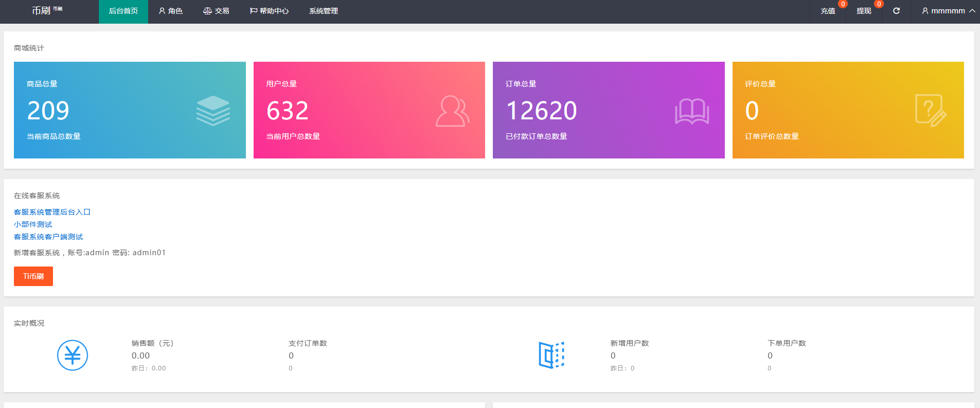Screen dimensions: 980x408
Task: Click the 提现 button
Action: (x=864, y=11)
